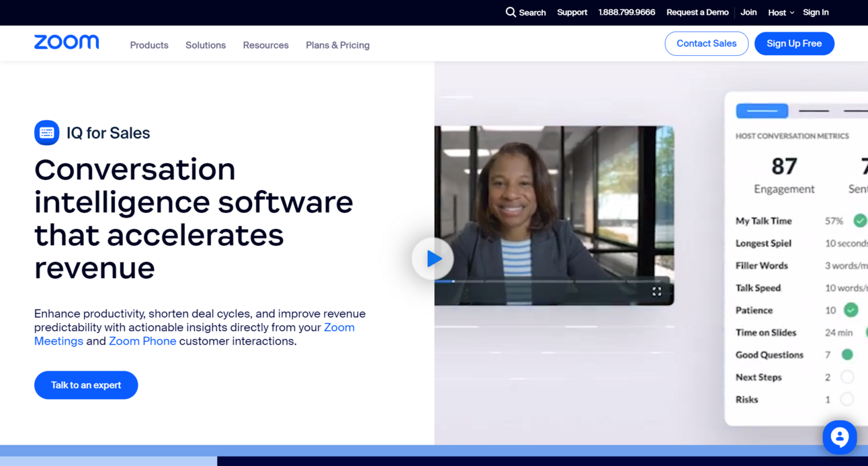The image size is (868, 466).
Task: Go to Plans & Pricing
Action: tap(337, 45)
